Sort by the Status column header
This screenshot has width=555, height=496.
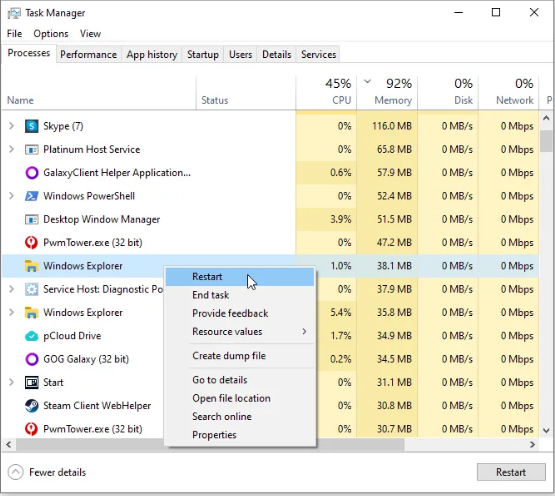pos(246,93)
